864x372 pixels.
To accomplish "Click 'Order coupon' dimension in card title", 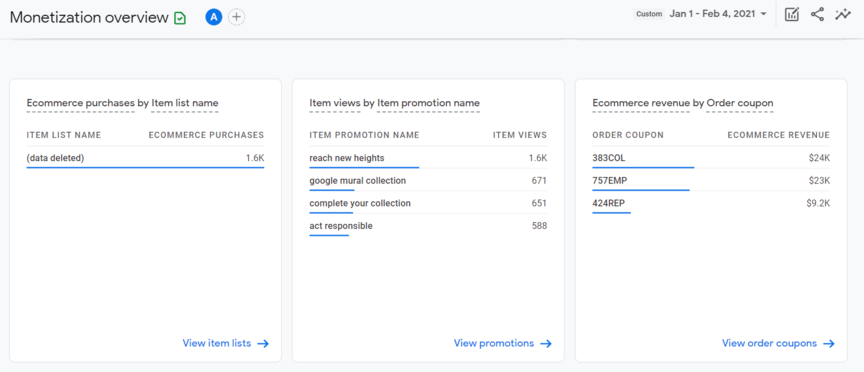I will point(739,103).
